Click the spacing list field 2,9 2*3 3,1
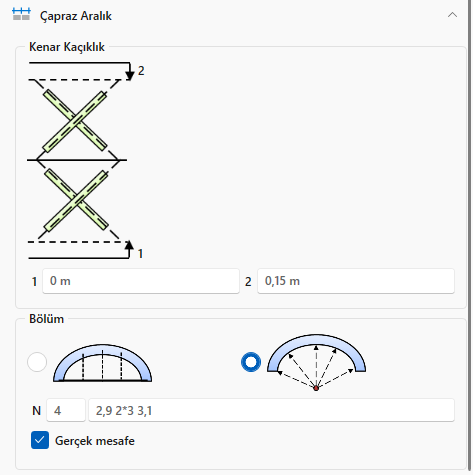 271,410
